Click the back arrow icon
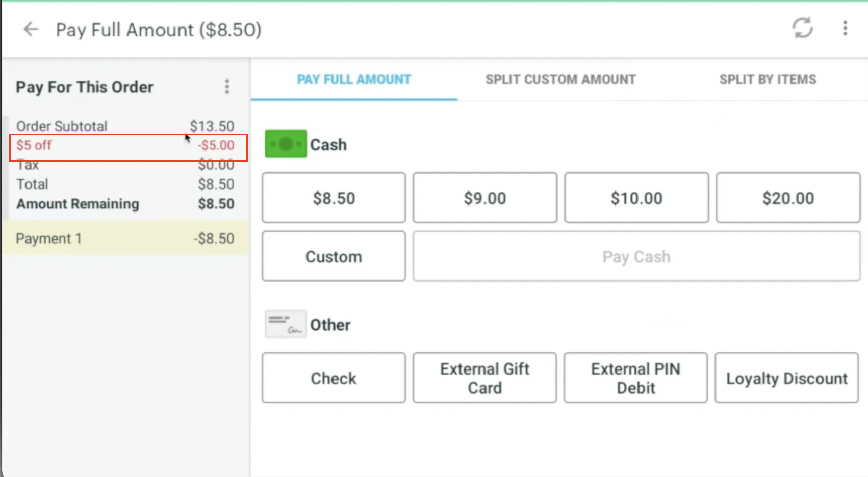Image resolution: width=868 pixels, height=477 pixels. coord(31,30)
